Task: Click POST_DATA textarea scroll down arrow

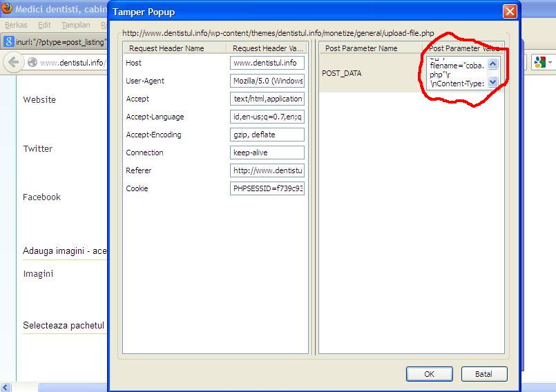Action: 493,82
